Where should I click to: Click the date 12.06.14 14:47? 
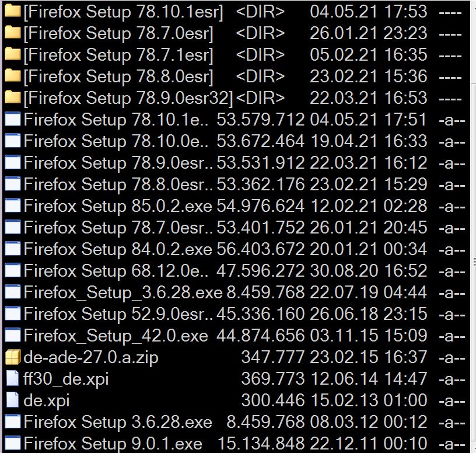(369, 378)
